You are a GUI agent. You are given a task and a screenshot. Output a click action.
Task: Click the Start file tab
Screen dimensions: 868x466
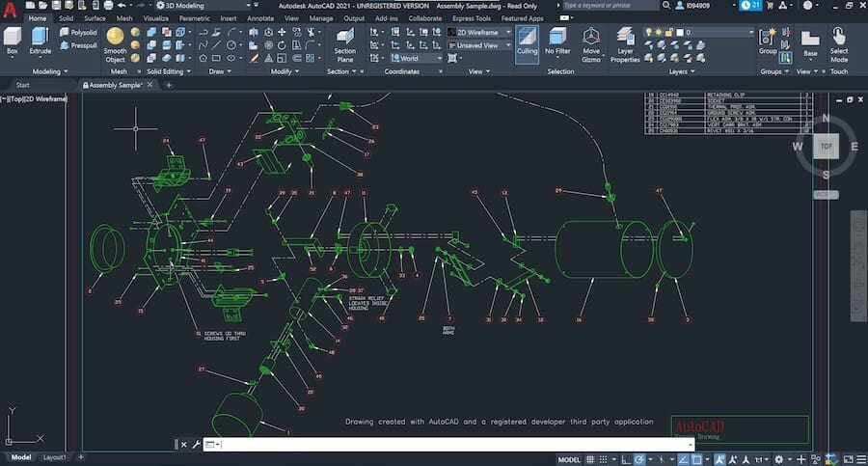[x=23, y=85]
